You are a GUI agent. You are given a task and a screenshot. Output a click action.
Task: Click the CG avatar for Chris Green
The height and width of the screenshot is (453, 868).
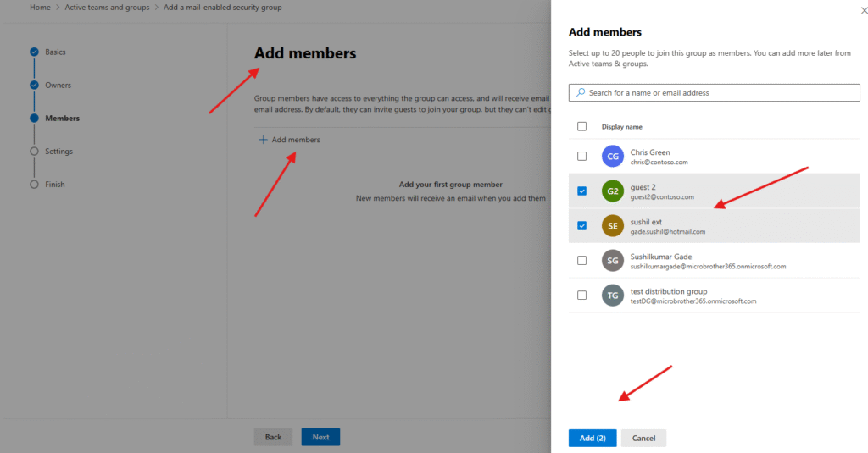[x=612, y=157]
